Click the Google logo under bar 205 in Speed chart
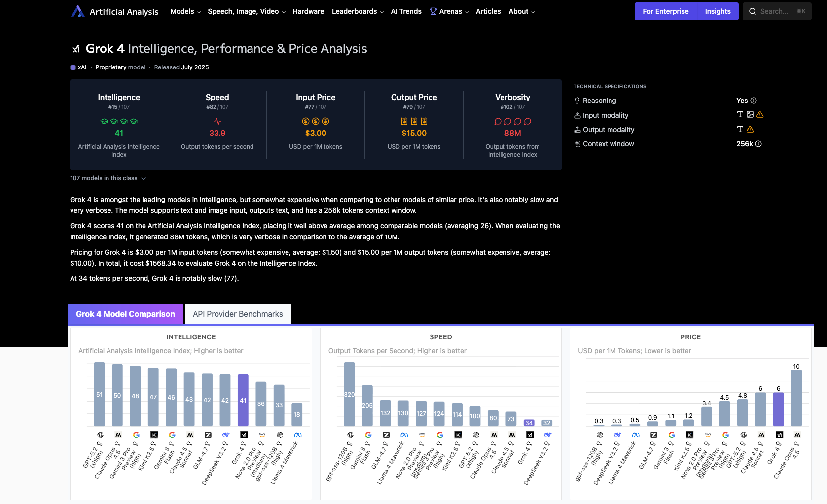Screen dimensions: 827x504 pos(368,435)
